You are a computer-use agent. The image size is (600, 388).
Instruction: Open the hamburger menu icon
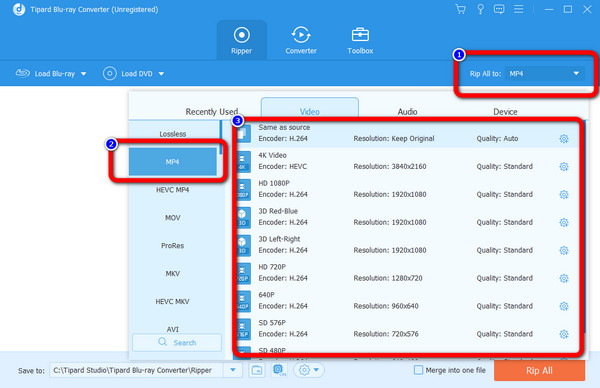(518, 9)
